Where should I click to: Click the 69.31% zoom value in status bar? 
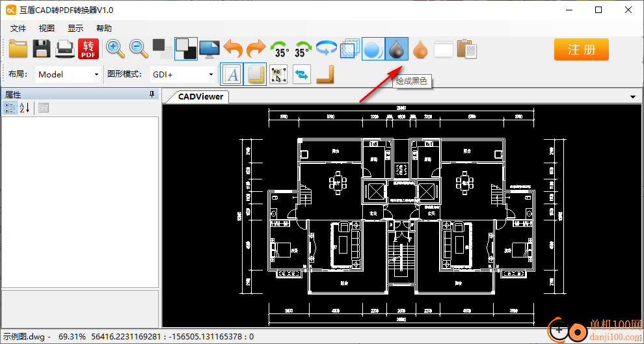[72, 337]
